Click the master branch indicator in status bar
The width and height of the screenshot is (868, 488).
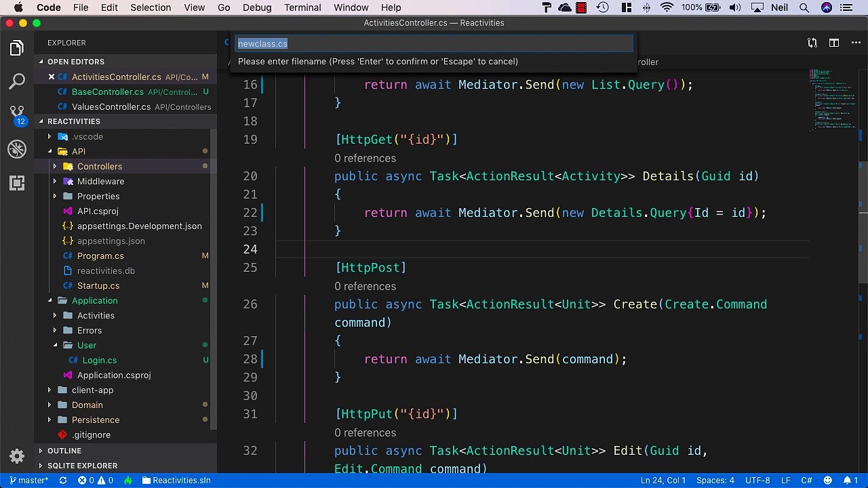pyautogui.click(x=29, y=480)
